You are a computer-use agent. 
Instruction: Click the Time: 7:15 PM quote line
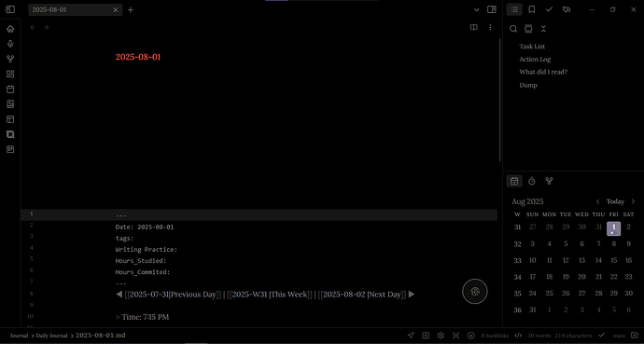(142, 317)
